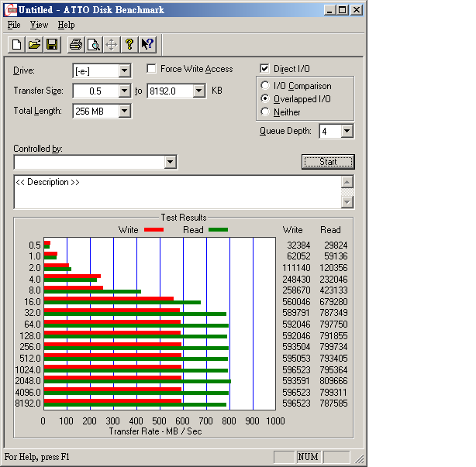Click the green Read legend swatch
The height and width of the screenshot is (467, 476).
(218, 230)
